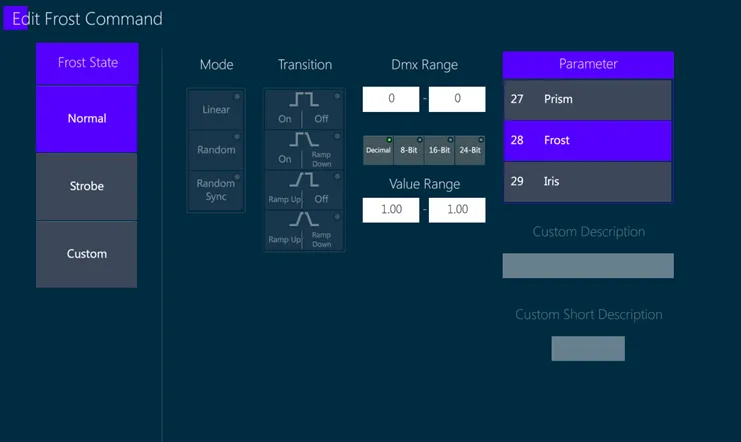This screenshot has height=442, width=741.
Task: Select parameter 28 Frost
Action: point(587,141)
